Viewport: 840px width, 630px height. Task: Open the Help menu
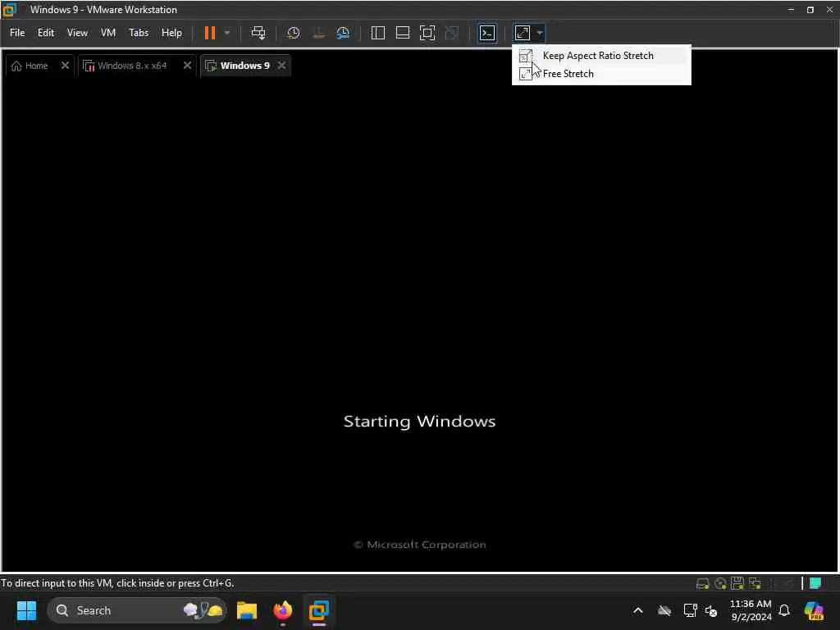coord(171,33)
